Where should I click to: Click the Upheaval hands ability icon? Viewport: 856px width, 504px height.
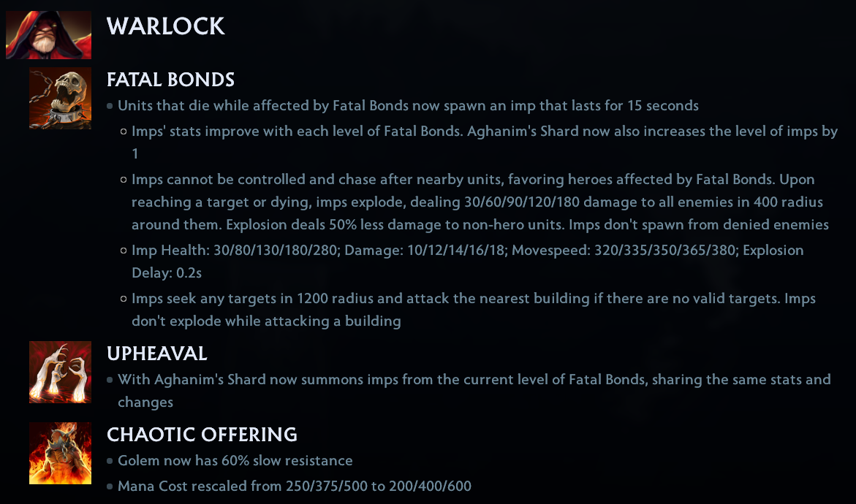point(60,372)
